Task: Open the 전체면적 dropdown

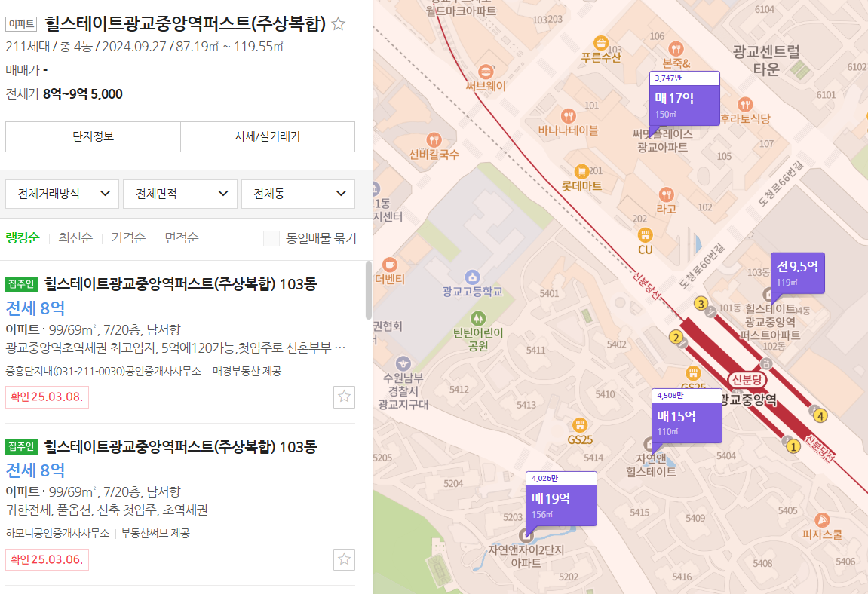Action: tap(180, 194)
